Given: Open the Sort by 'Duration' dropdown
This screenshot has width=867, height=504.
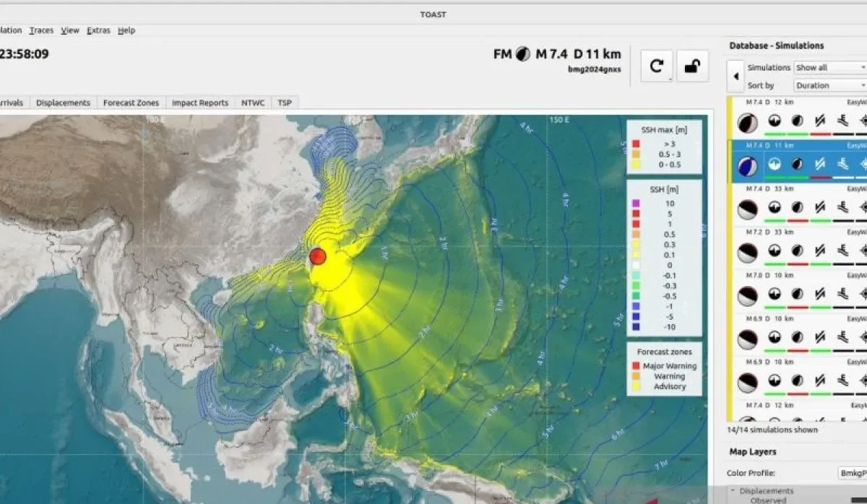Looking at the screenshot, I should [830, 85].
